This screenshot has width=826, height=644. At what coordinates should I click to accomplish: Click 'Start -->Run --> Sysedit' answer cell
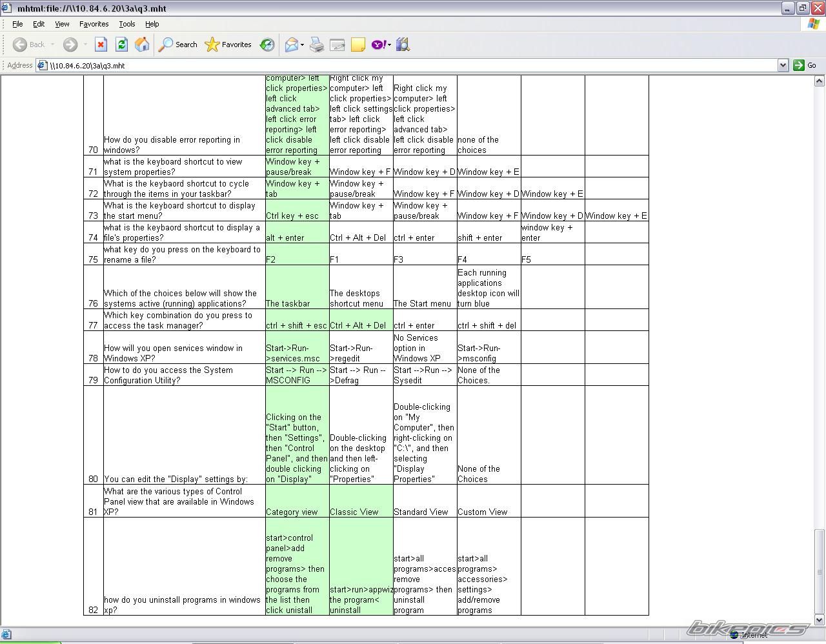(x=425, y=375)
